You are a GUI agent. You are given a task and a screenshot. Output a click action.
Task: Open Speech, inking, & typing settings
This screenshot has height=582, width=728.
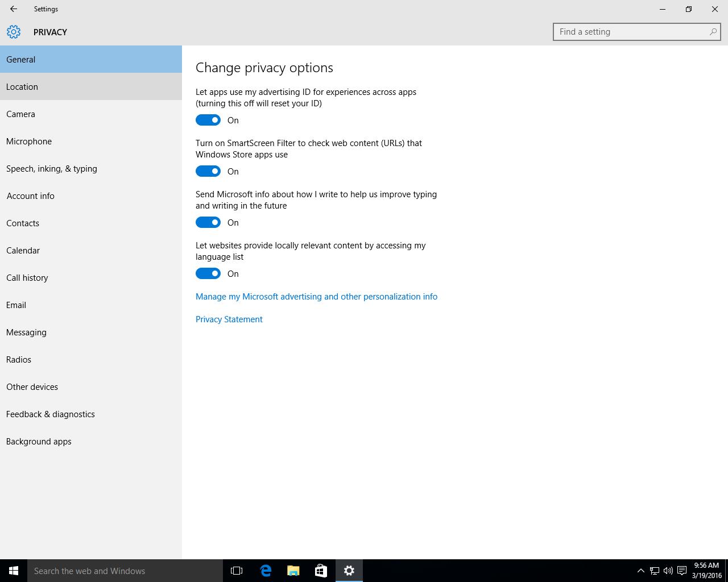click(x=91, y=168)
